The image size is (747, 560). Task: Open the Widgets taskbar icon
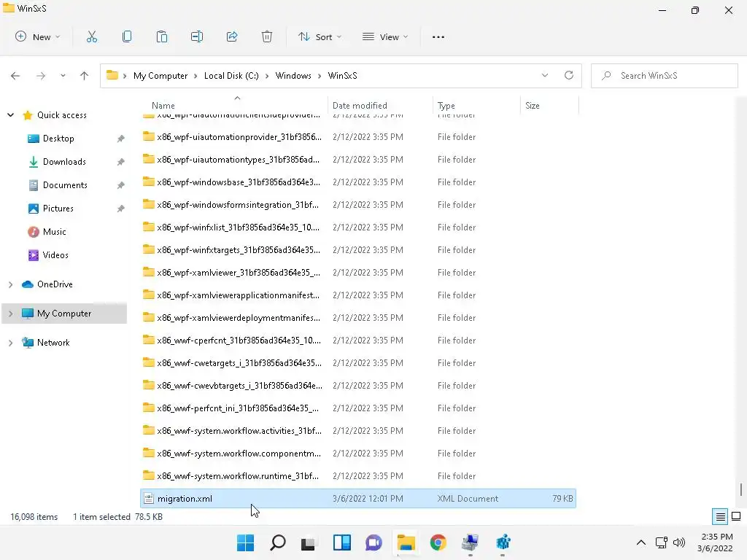click(x=342, y=542)
